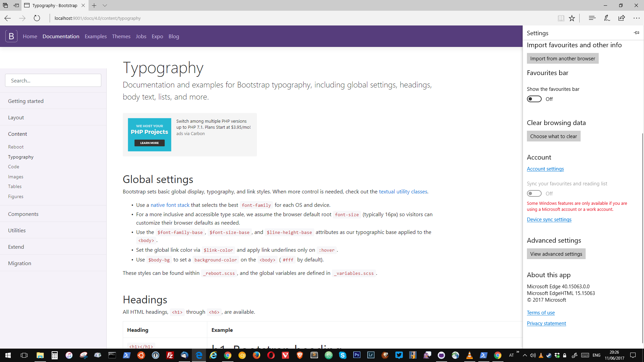644x362 pixels.
Task: Expand Getting started sidebar section
Action: point(26,101)
